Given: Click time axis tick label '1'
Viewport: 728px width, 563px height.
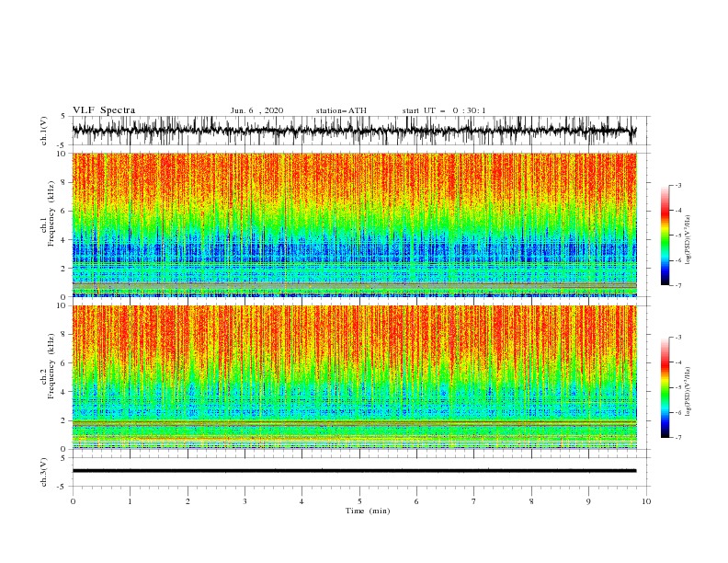Looking at the screenshot, I should pyautogui.click(x=130, y=501).
